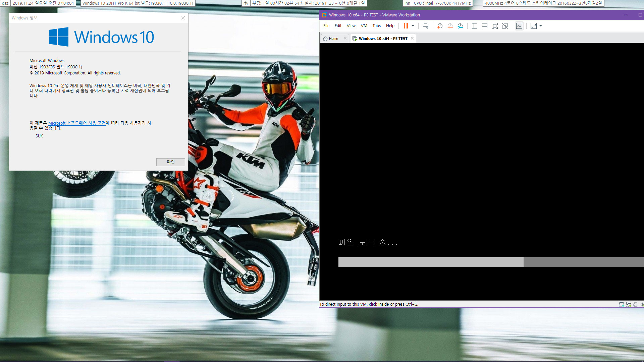Image resolution: width=644 pixels, height=362 pixels.
Task: Click the 'ihn' label widget
Action: tap(407, 3)
